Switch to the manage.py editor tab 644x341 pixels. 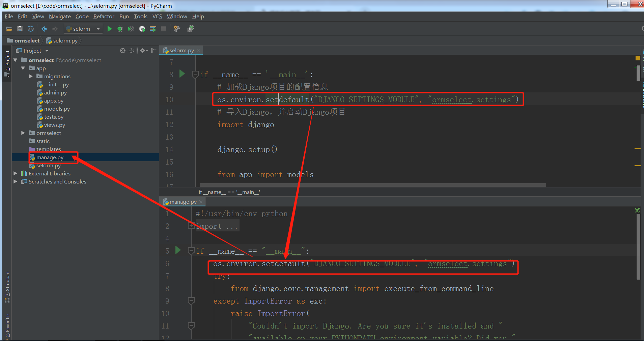[x=183, y=202]
